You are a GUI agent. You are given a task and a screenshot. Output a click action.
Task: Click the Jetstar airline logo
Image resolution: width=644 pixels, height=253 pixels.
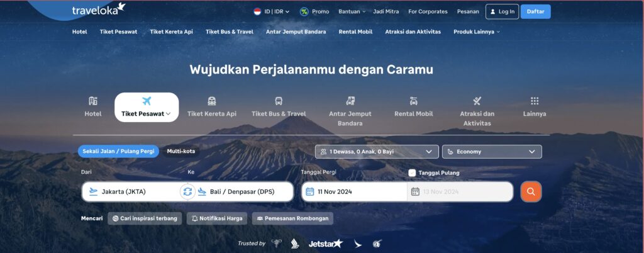click(325, 244)
